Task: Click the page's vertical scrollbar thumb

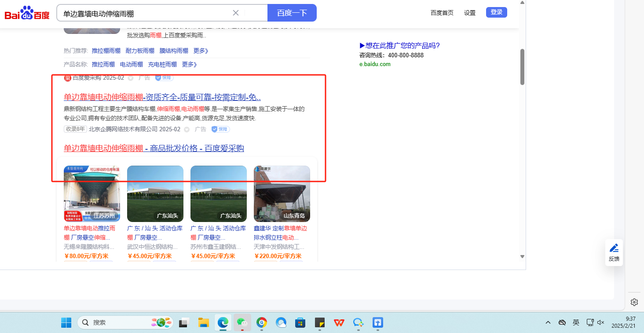Action: point(522,66)
